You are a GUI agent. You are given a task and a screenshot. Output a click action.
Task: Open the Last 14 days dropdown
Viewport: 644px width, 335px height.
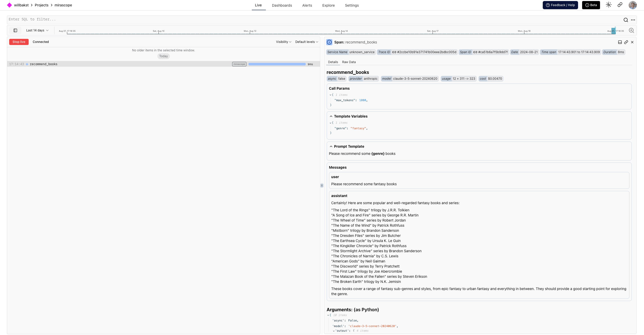(37, 30)
